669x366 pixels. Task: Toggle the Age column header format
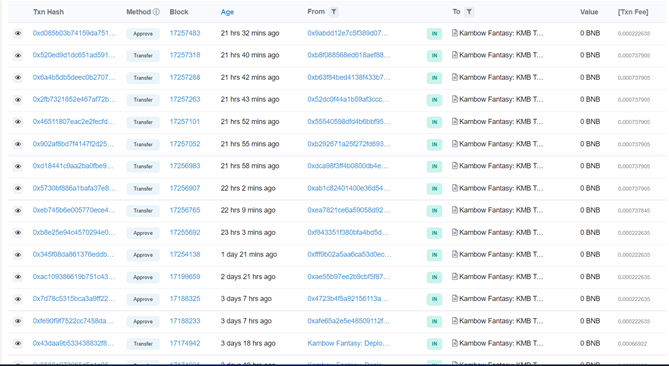[x=227, y=12]
